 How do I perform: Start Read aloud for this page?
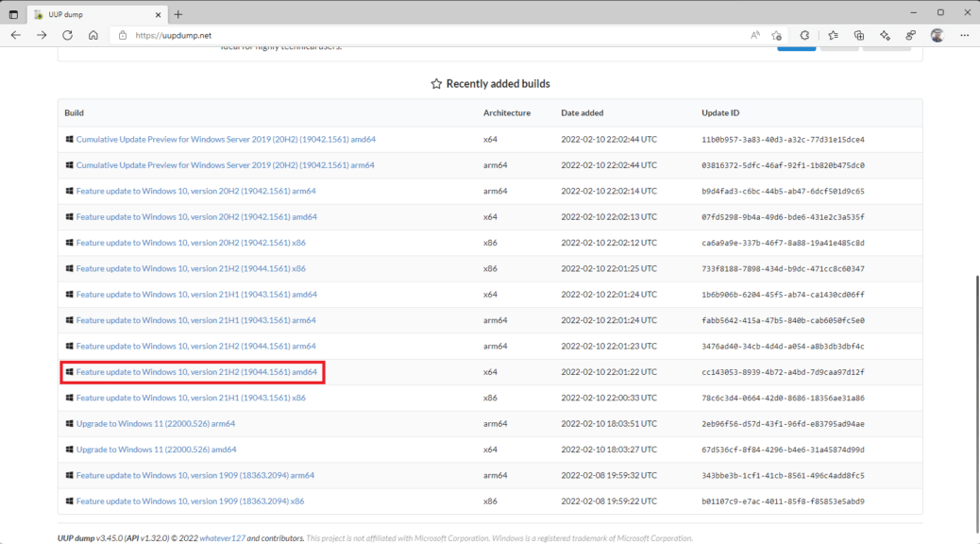click(x=754, y=34)
